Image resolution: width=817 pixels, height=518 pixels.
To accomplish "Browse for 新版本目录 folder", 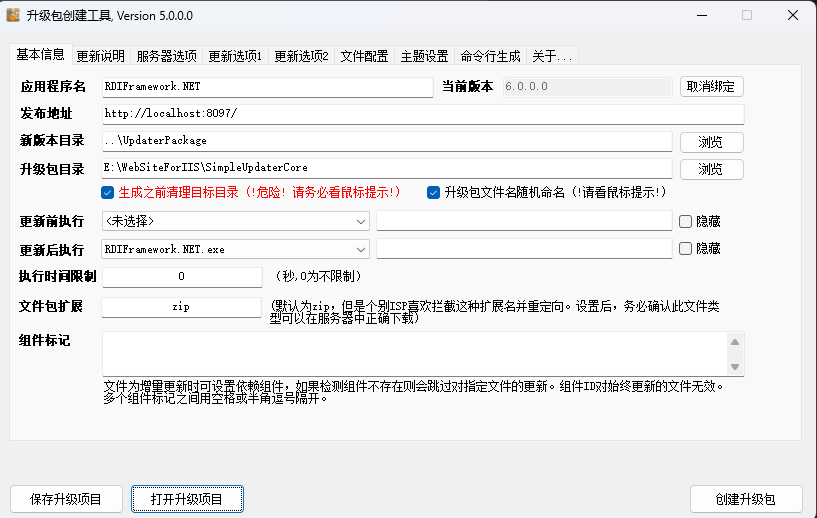I will (x=711, y=142).
